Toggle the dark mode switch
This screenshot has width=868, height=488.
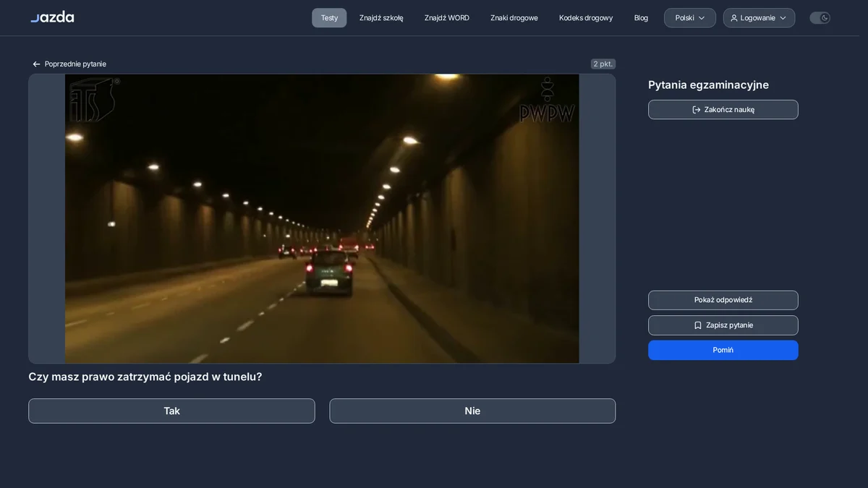tap(820, 18)
